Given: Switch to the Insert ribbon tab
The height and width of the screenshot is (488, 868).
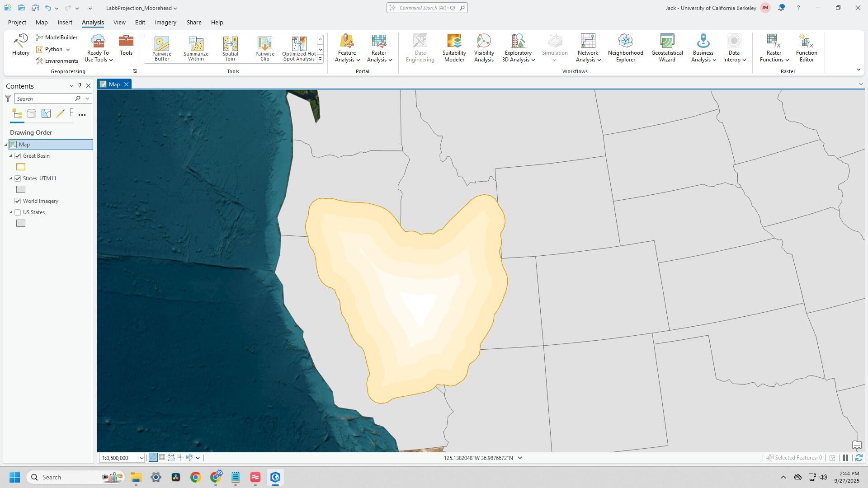Looking at the screenshot, I should pos(65,22).
